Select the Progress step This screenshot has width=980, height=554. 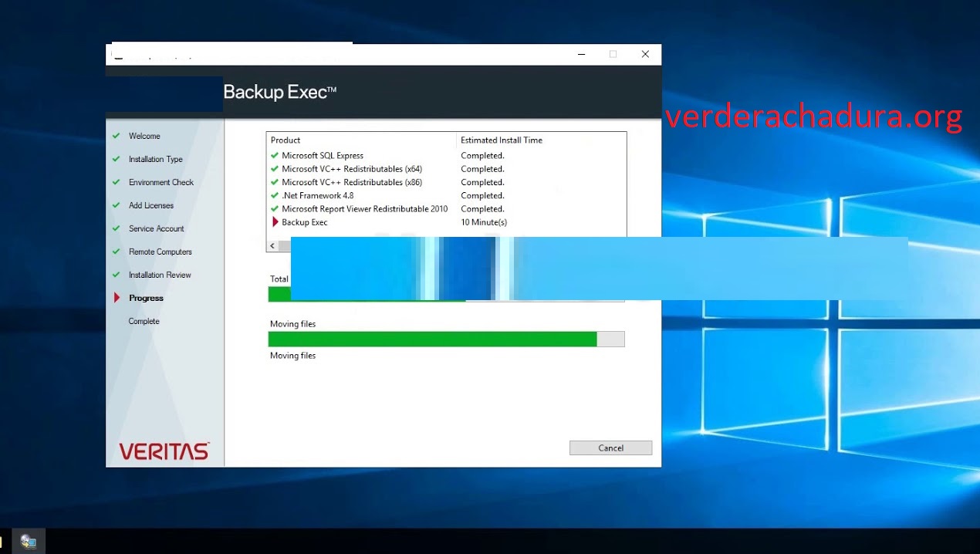click(x=147, y=298)
